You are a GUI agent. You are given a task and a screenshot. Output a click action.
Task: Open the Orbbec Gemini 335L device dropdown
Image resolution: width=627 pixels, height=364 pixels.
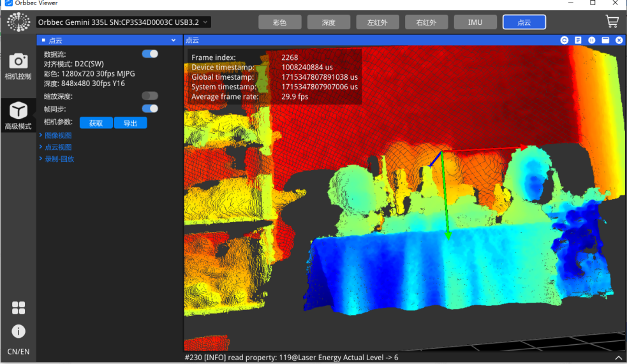click(123, 22)
